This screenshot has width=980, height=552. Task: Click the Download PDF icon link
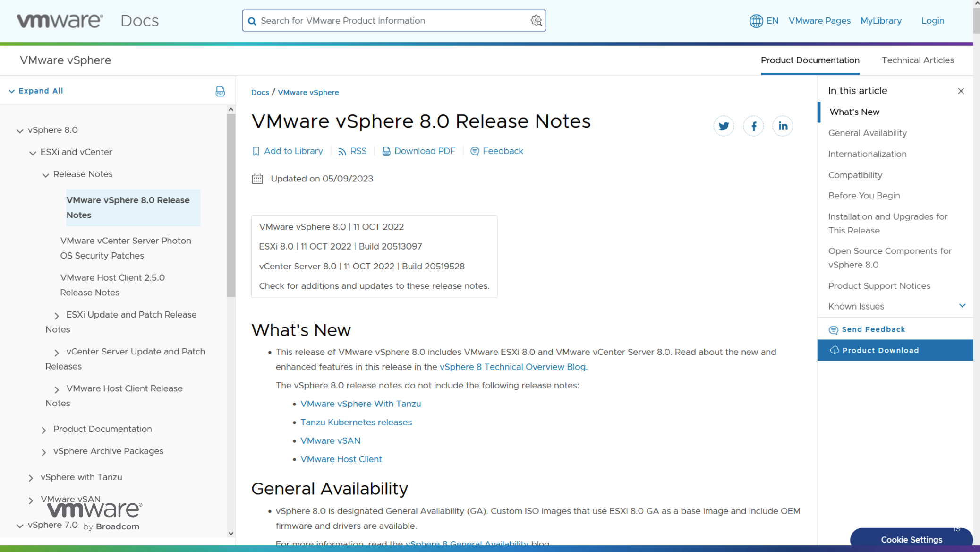click(x=418, y=151)
